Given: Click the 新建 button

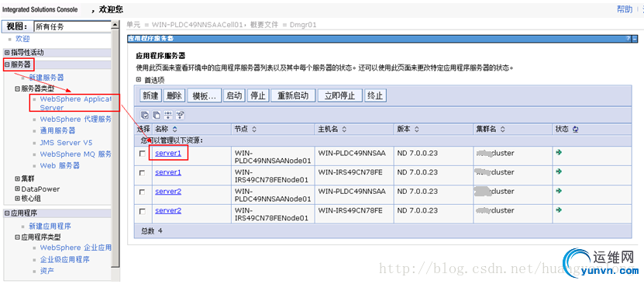Looking at the screenshot, I should (x=151, y=95).
